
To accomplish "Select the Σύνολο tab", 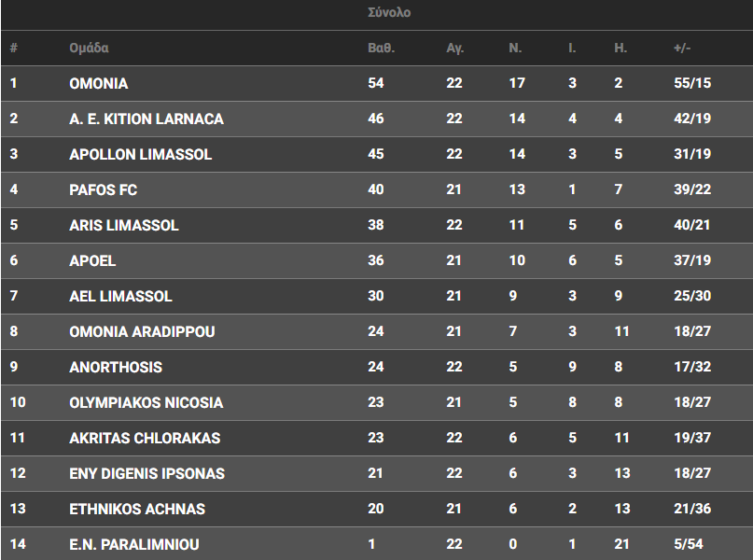I will [x=389, y=13].
